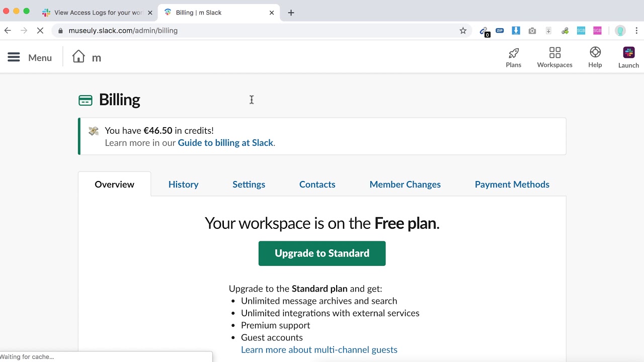The width and height of the screenshot is (644, 362).
Task: Open the Payment Methods tab
Action: (x=512, y=185)
